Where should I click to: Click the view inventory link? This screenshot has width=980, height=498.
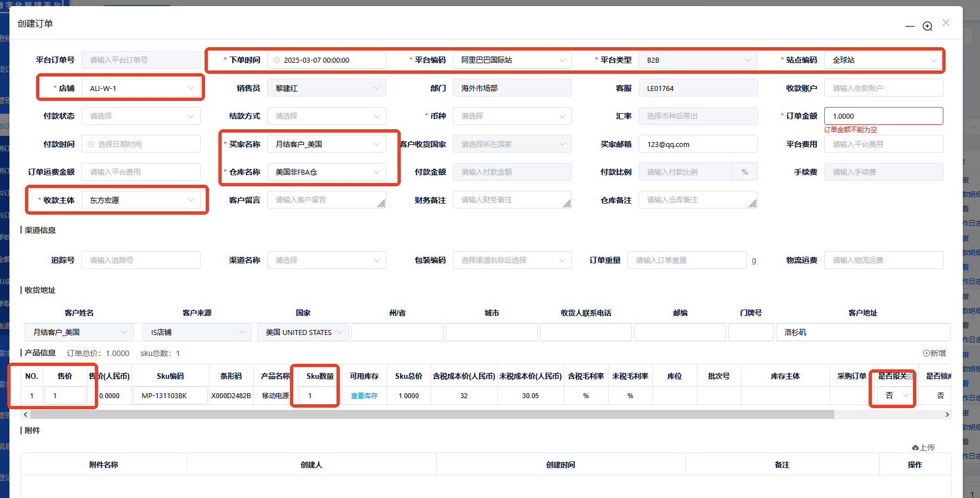(364, 396)
